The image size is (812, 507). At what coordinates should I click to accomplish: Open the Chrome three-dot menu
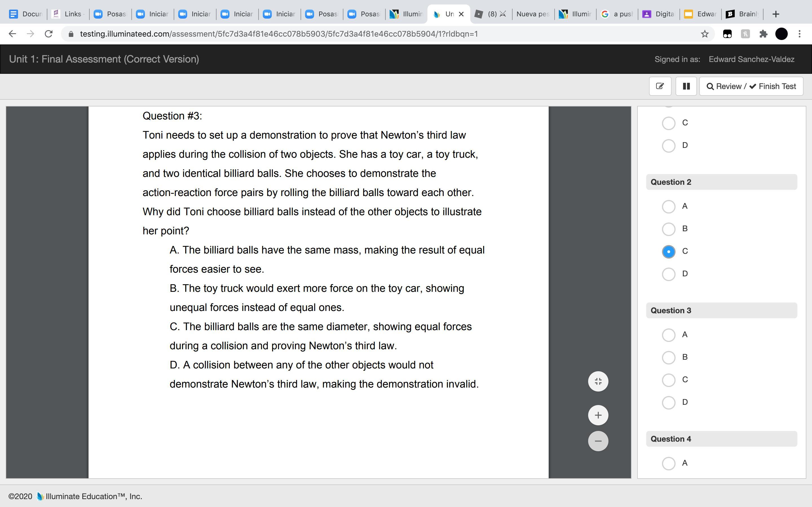click(x=800, y=34)
